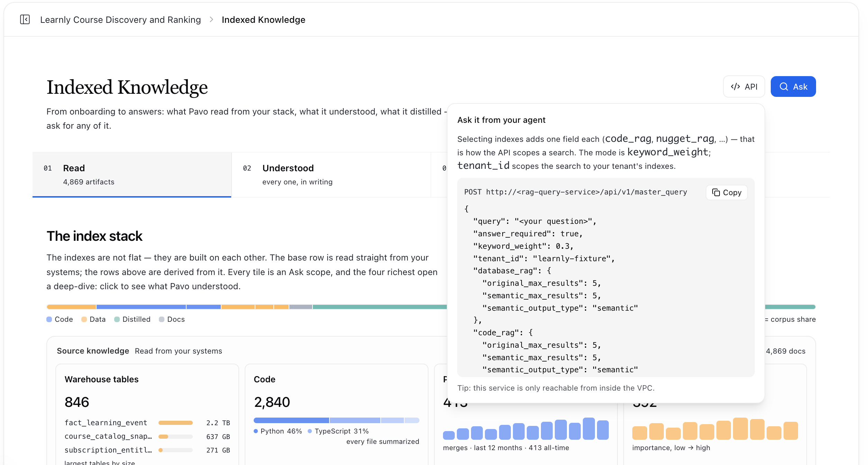Viewport: 868px width, 465px height.
Task: Select the fact_learning_event table row name
Action: click(x=106, y=423)
